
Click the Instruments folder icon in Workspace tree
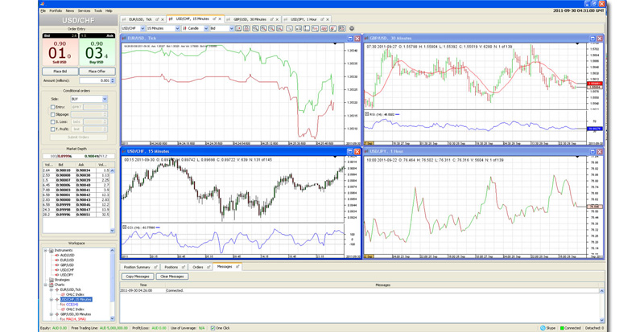(52, 250)
